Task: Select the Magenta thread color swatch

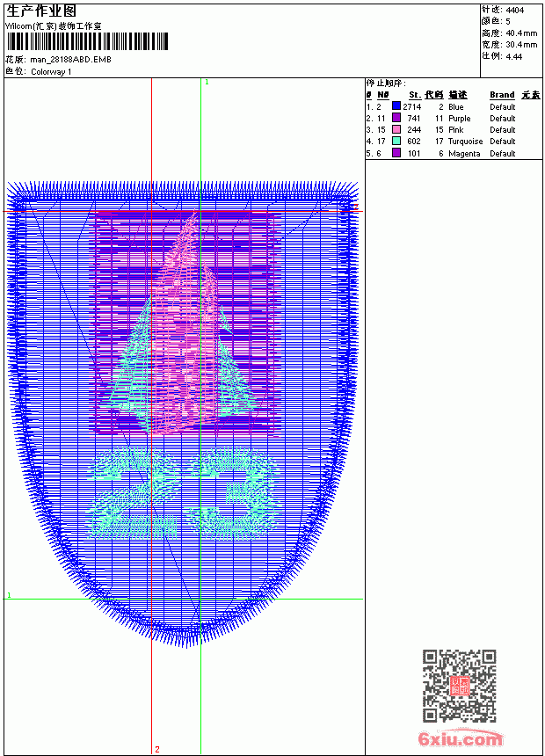Action: click(396, 153)
